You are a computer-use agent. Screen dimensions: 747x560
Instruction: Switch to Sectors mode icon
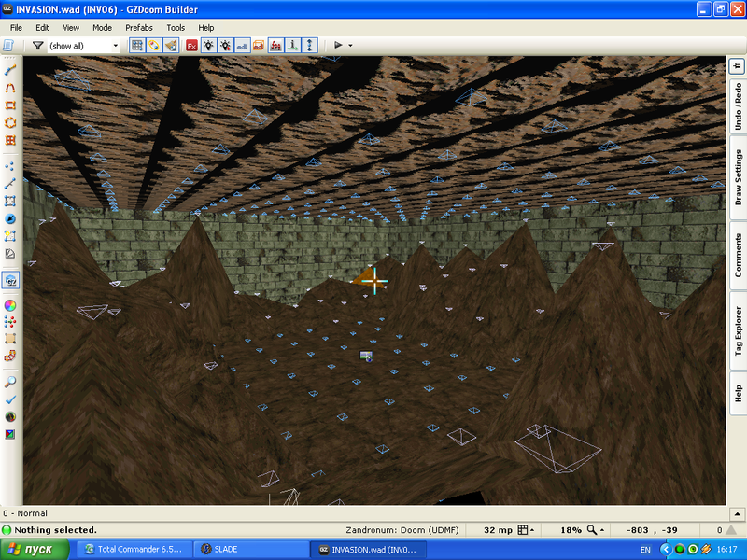(x=10, y=201)
